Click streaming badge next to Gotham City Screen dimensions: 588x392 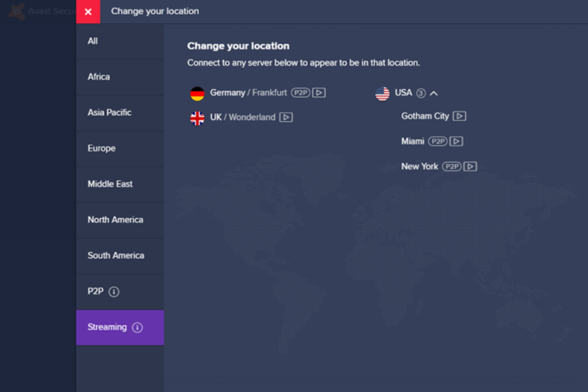tap(459, 116)
